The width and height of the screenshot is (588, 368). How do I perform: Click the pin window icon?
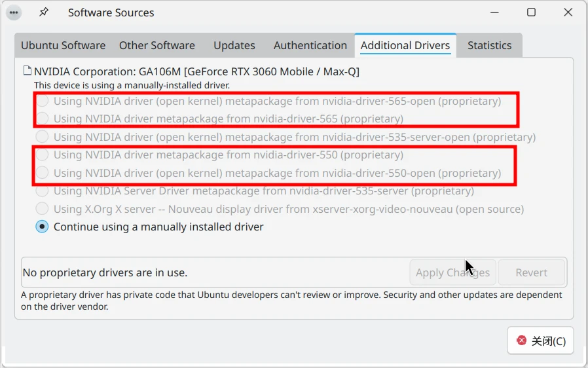tap(44, 12)
